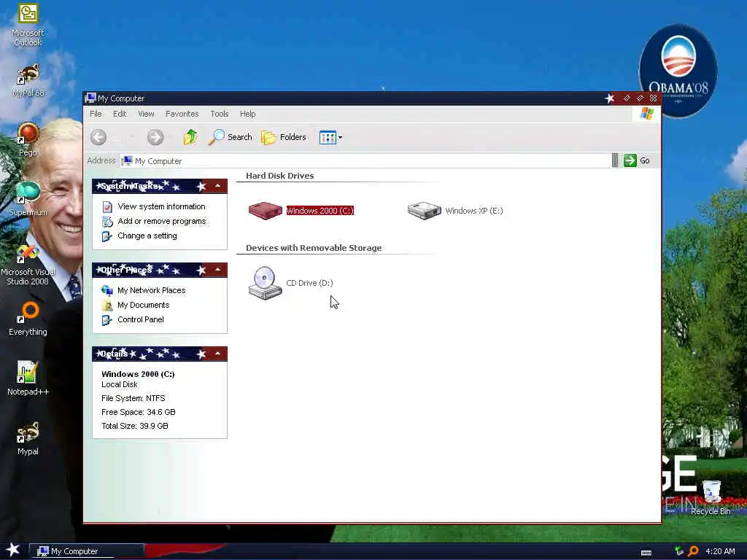Click the Total Size: 39.9 GB text
Screen dimensions: 747x560
coord(135,426)
